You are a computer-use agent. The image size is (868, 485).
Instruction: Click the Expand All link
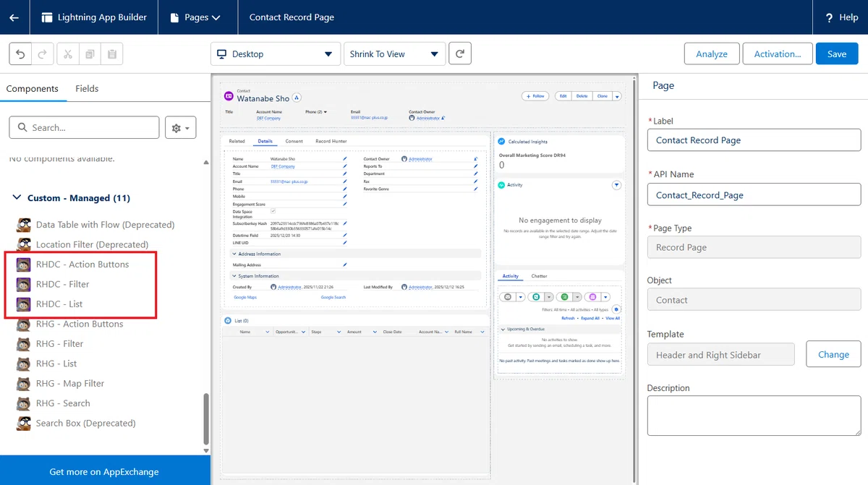590,318
